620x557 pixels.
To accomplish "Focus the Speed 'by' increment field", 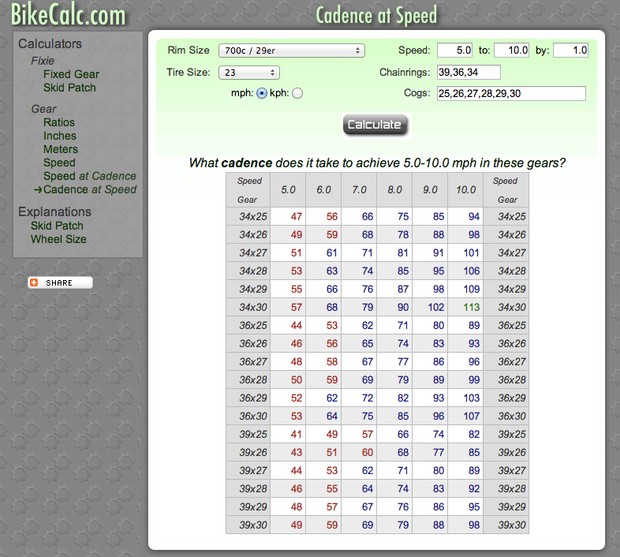I will coord(571,51).
